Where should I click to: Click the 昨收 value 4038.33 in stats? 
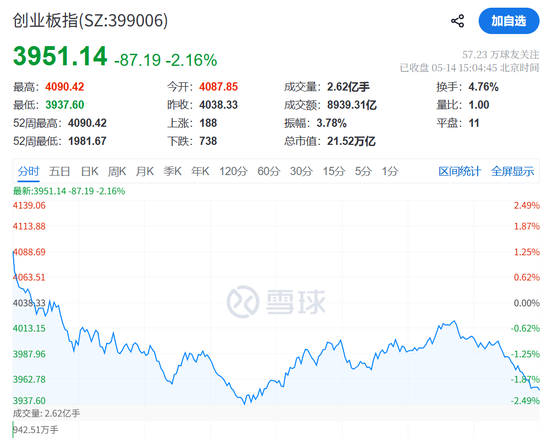click(x=218, y=105)
